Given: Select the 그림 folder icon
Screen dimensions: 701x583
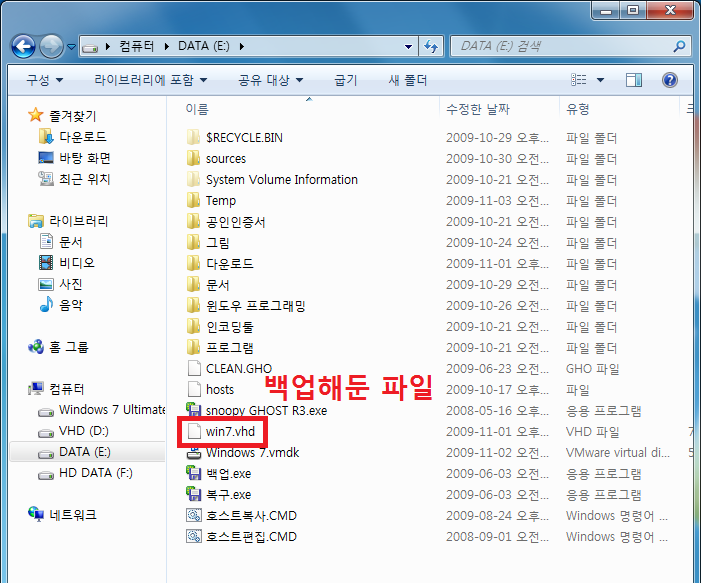Looking at the screenshot, I should [x=193, y=242].
